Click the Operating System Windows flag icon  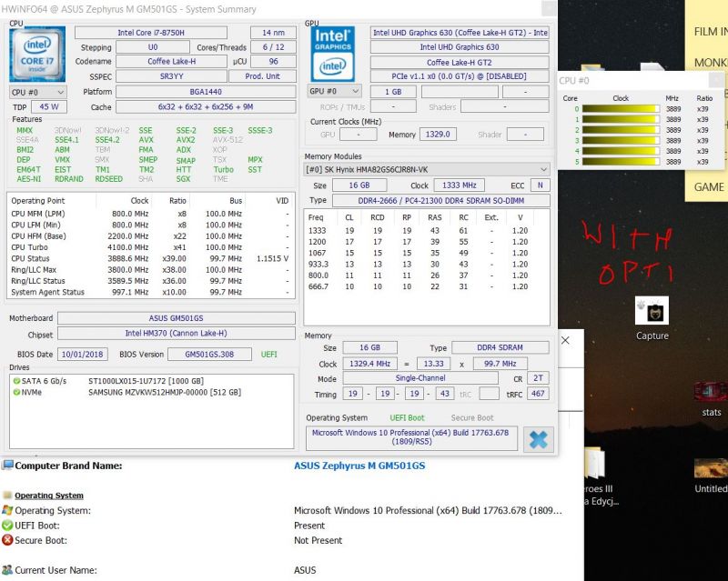pyautogui.click(x=7, y=510)
